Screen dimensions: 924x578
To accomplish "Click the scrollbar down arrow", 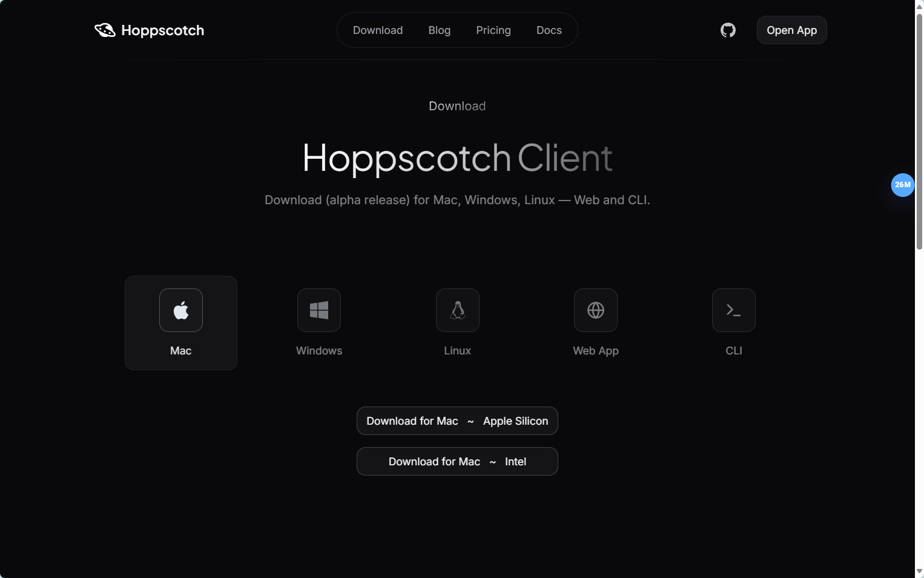I will tap(919, 571).
